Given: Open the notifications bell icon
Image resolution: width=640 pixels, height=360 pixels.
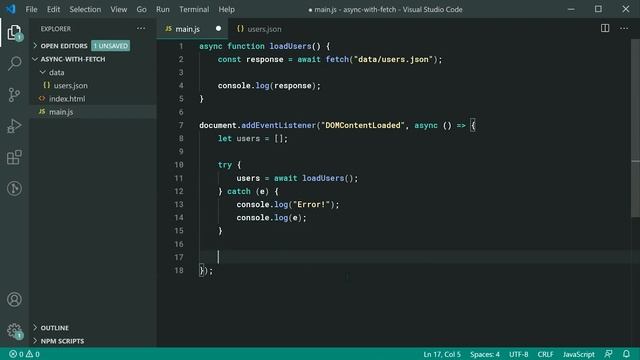Looking at the screenshot, I should [x=627, y=354].
